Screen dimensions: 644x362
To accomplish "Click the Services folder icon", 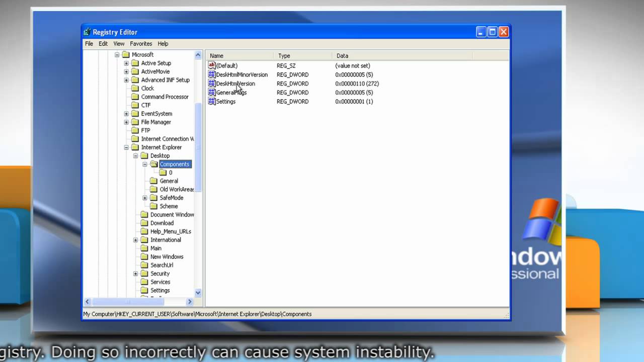I will pos(144,282).
